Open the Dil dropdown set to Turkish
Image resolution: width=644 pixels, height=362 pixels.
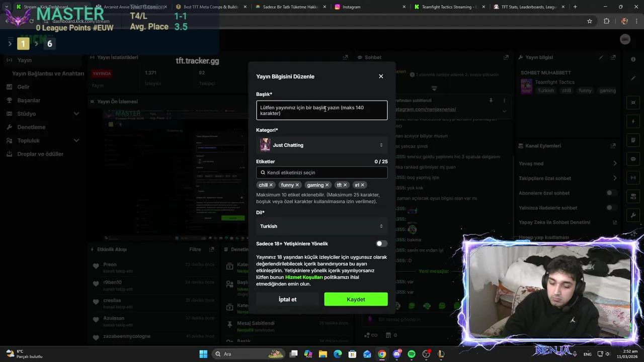coord(322,226)
